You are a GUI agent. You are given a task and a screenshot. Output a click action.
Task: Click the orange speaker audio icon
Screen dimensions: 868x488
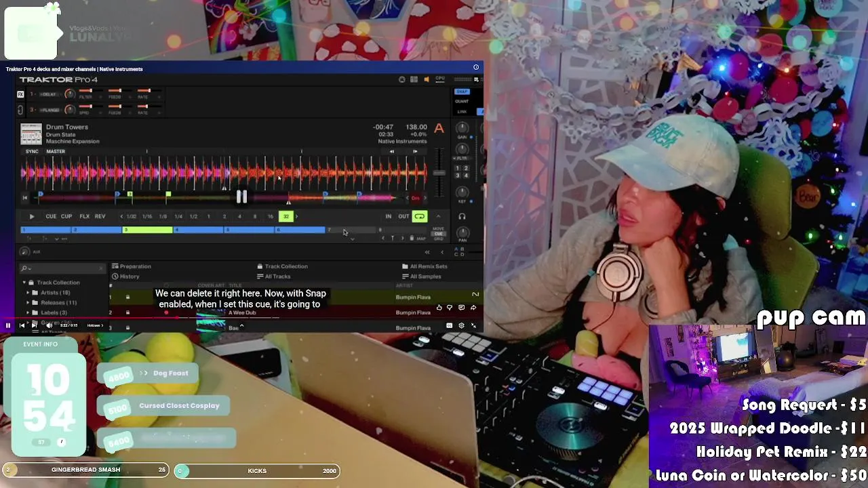coord(427,79)
